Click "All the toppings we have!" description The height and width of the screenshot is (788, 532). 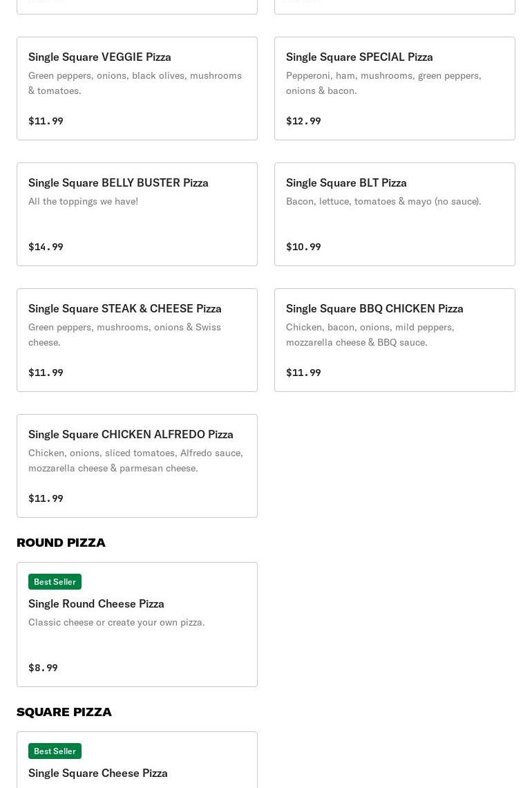tap(83, 201)
